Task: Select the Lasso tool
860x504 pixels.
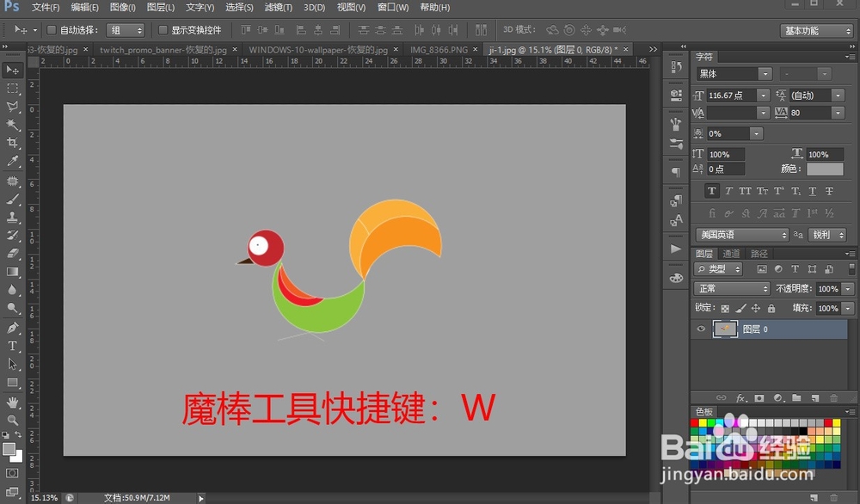Action: (x=12, y=107)
